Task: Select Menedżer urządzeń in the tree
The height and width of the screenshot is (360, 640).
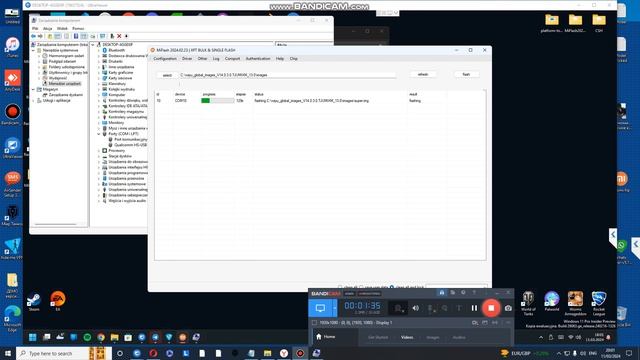Action: 64,84
